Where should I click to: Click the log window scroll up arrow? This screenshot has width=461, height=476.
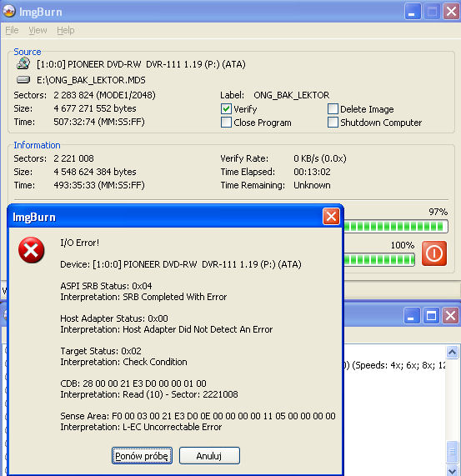click(452, 352)
